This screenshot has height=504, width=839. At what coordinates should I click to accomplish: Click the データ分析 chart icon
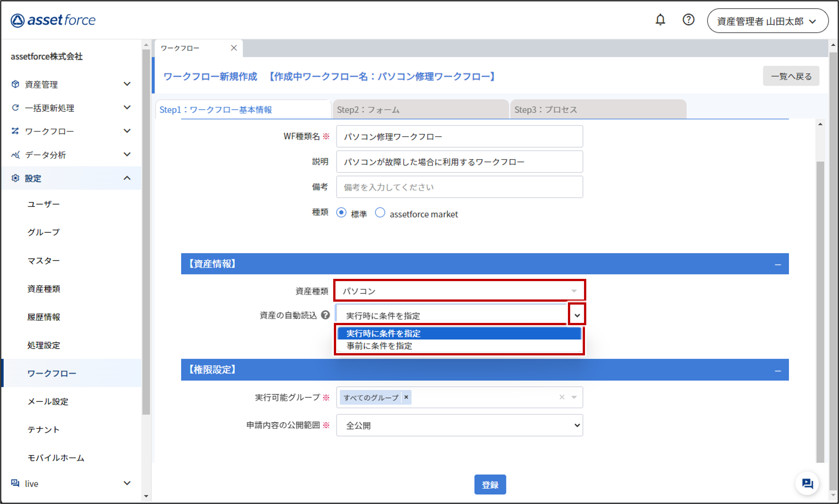pos(15,155)
